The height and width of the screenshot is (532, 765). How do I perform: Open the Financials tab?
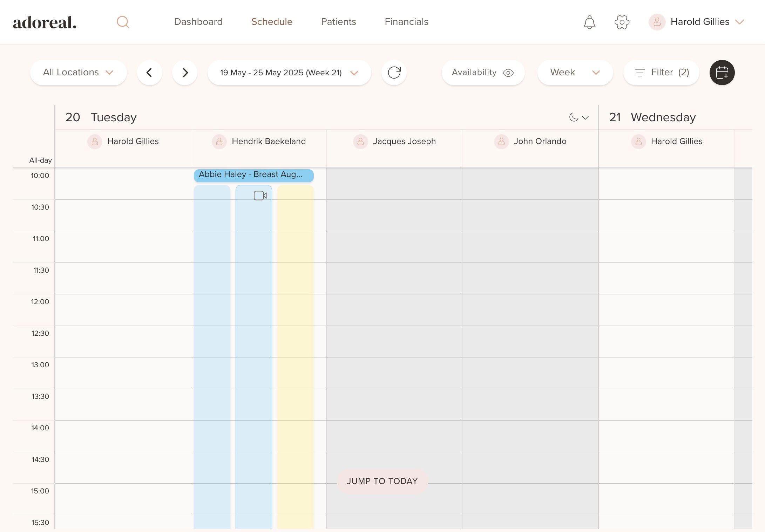click(x=406, y=22)
